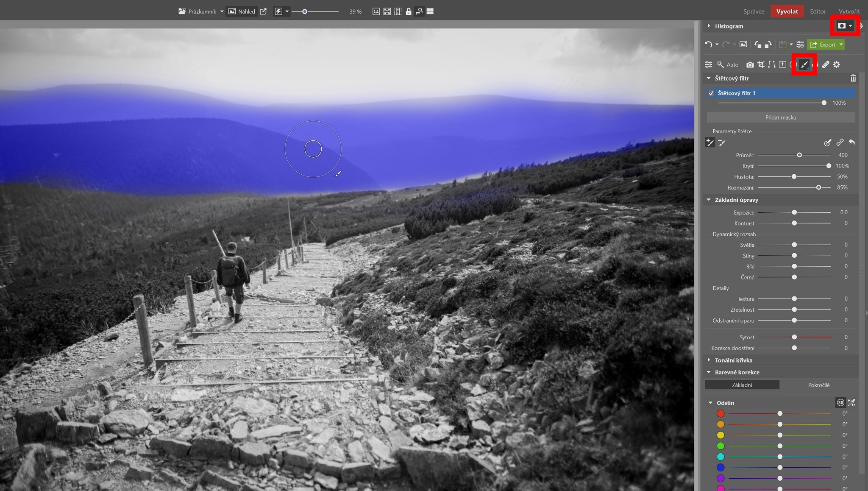Select the Pokročilé color correction tab
The height and width of the screenshot is (491, 868).
click(818, 385)
